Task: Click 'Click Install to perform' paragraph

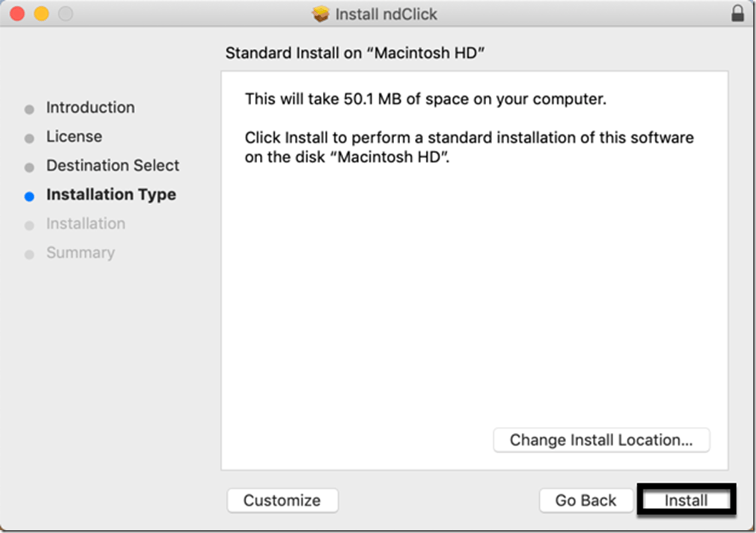Action: click(469, 147)
